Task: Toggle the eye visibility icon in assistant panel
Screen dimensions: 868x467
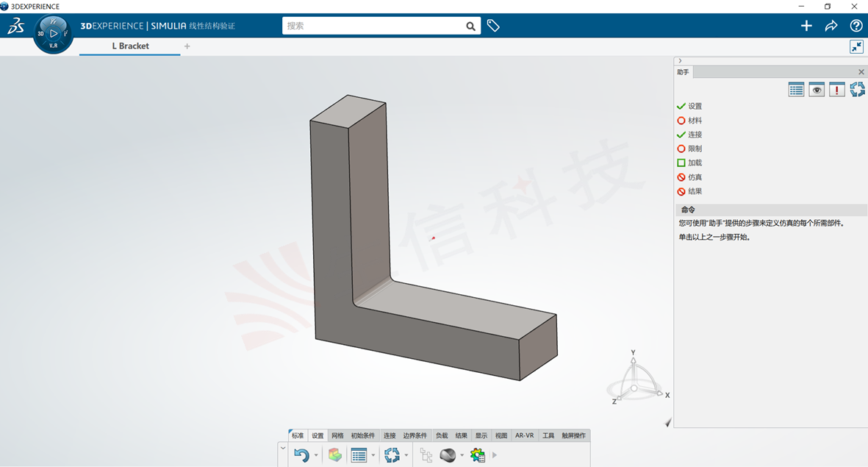Action: (x=817, y=90)
